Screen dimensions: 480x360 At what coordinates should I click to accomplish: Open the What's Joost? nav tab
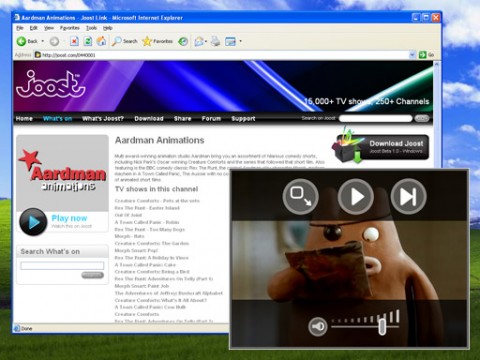coord(103,119)
